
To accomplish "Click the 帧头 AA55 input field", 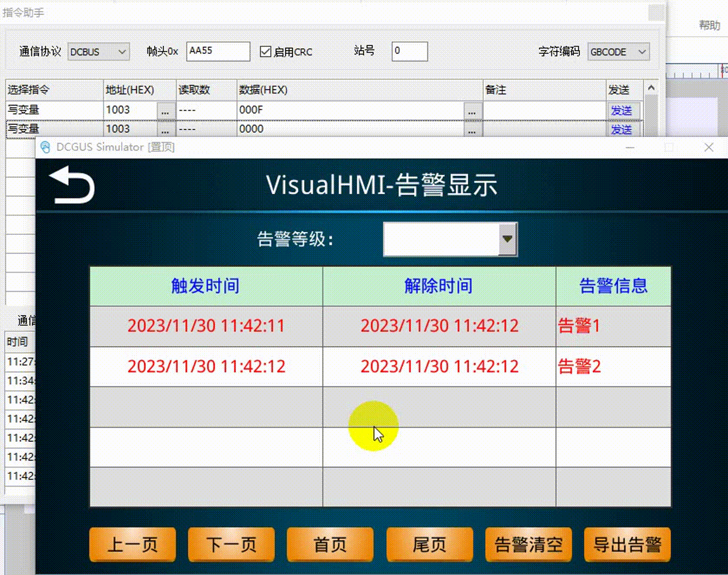I will tap(218, 51).
